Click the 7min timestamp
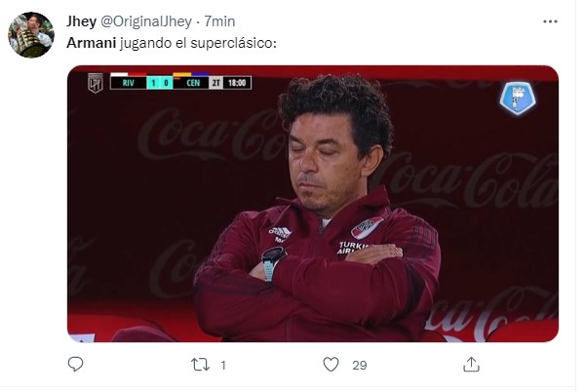 pyautogui.click(x=219, y=20)
